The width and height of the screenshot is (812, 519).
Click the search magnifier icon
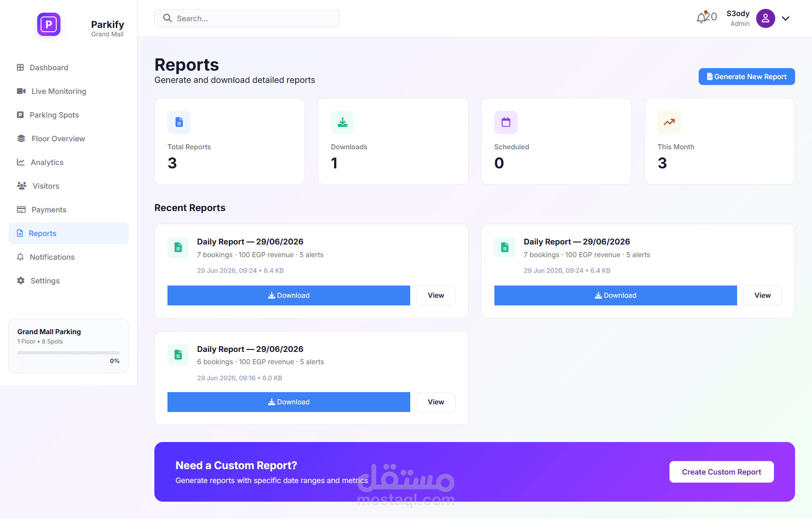tap(167, 18)
